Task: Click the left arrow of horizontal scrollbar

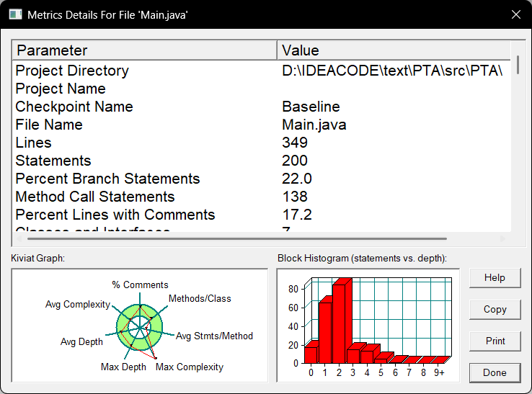Action: [19, 238]
